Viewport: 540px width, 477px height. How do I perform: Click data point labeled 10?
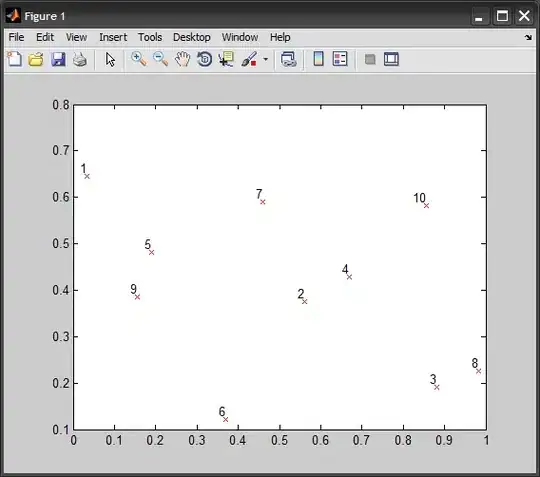tap(426, 206)
